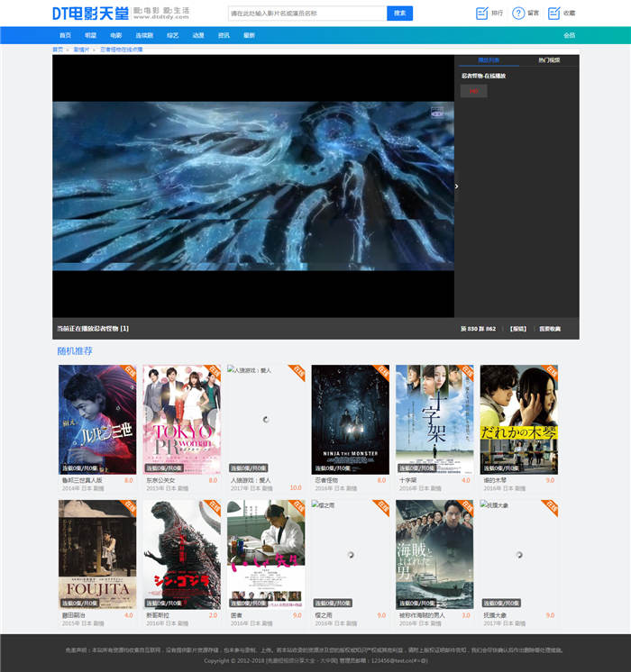Click the blue 搜索 search button
Screen dimensions: 631x672
coord(400,14)
